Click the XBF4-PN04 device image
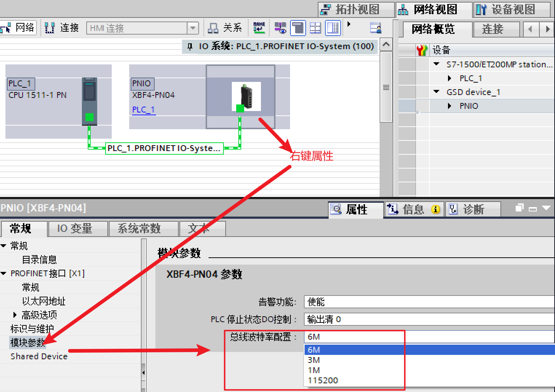 coord(246,96)
